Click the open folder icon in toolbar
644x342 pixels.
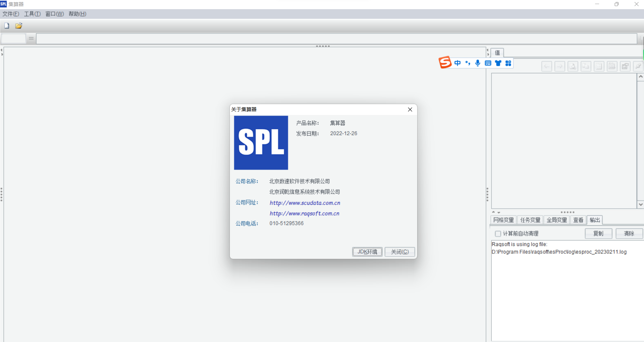[19, 26]
